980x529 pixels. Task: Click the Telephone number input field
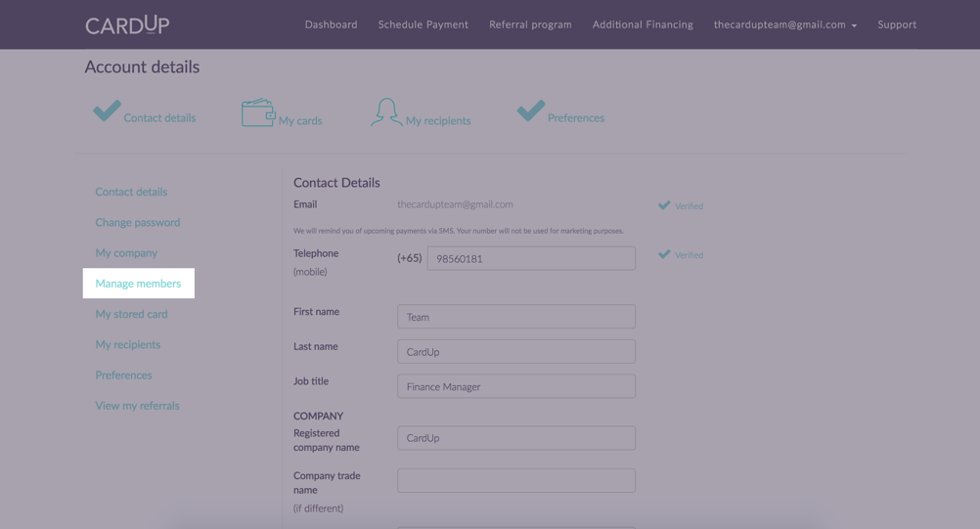pos(530,258)
